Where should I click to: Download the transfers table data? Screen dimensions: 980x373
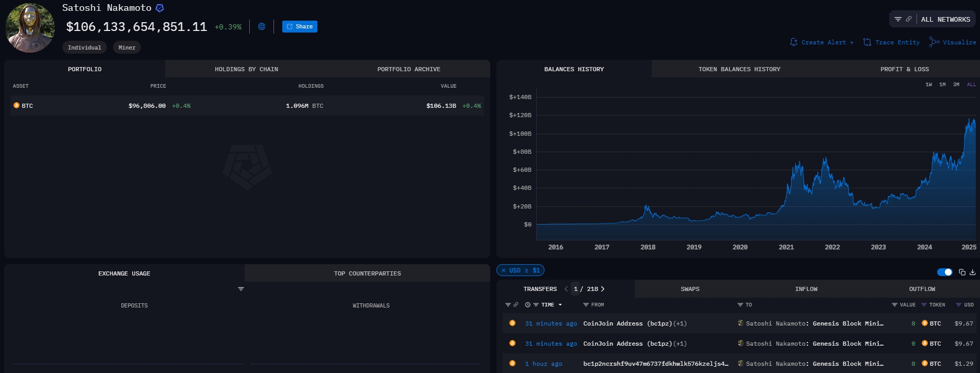click(x=972, y=272)
